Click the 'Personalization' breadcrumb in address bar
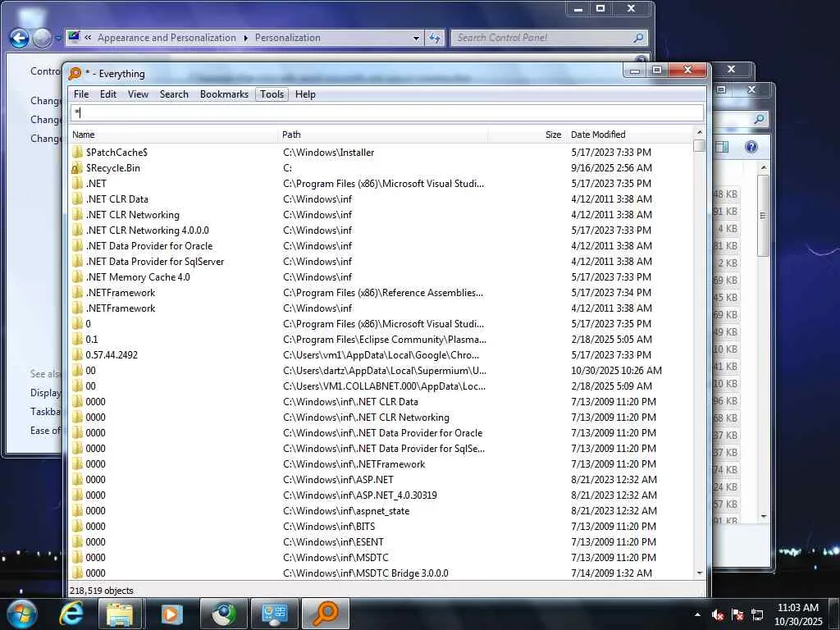Viewport: 840px width, 630px height. point(288,38)
